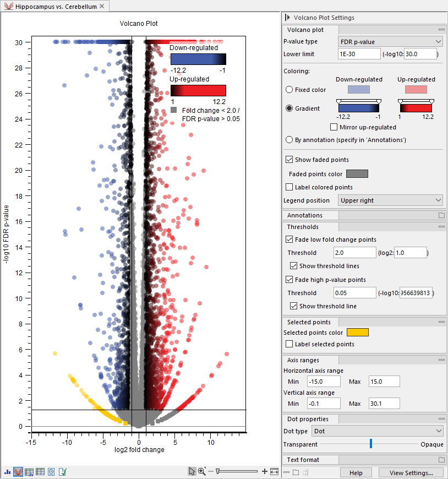Select the volcano plot view icon
The height and width of the screenshot is (479, 448).
click(18, 471)
